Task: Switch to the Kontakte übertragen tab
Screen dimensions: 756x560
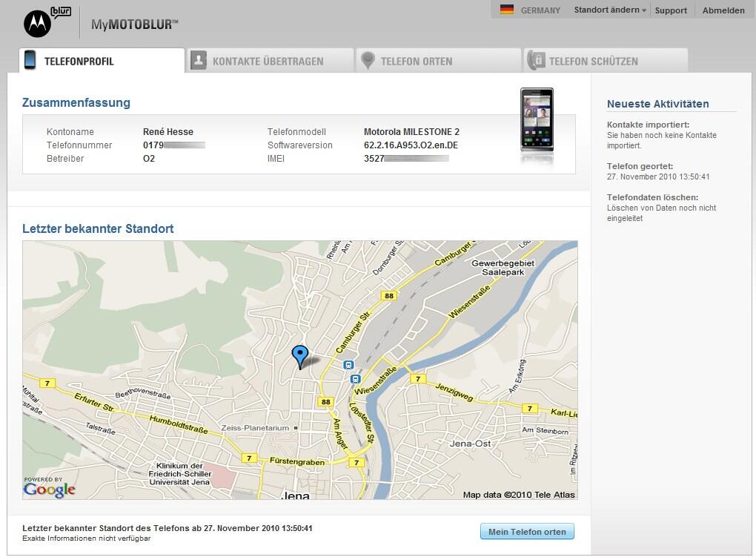Action: tap(270, 61)
